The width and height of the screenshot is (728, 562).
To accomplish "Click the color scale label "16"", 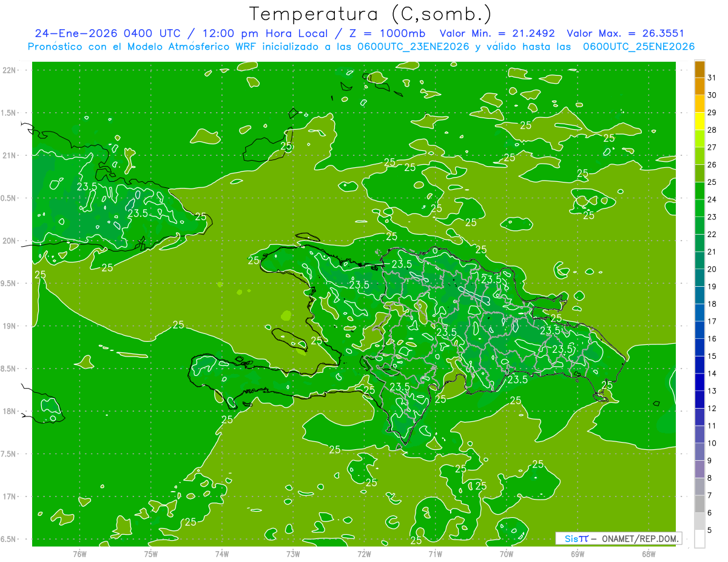I will [x=712, y=339].
